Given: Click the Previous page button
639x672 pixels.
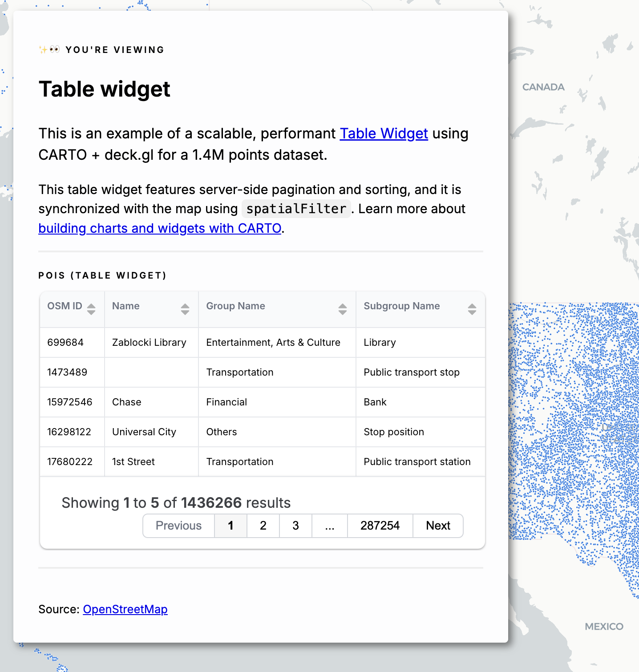Looking at the screenshot, I should 178,526.
